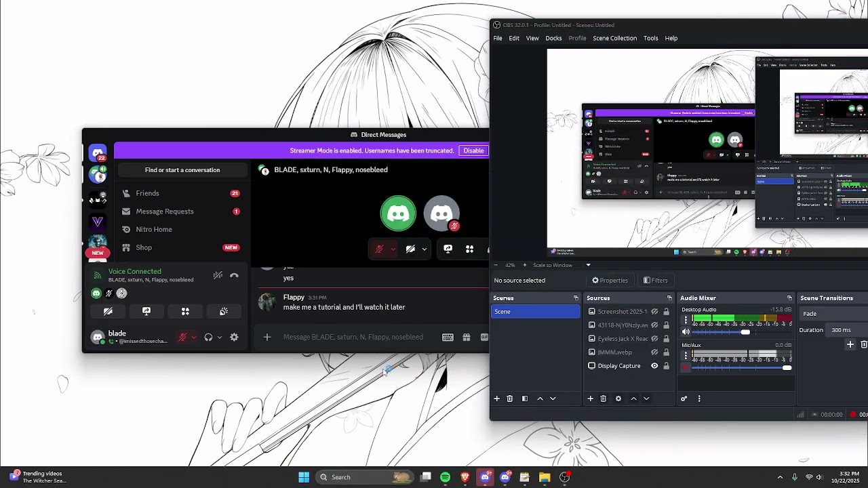Toggle camera in call controls
Screen dimensions: 868x488
[410, 249]
